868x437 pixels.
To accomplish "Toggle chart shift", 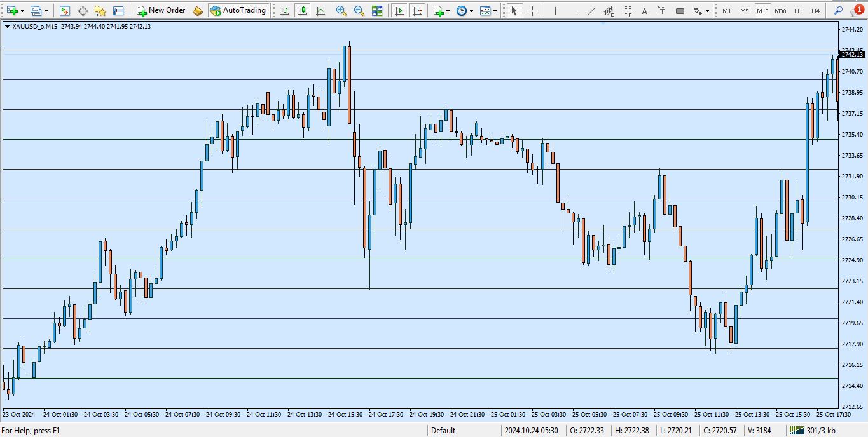I will [417, 11].
